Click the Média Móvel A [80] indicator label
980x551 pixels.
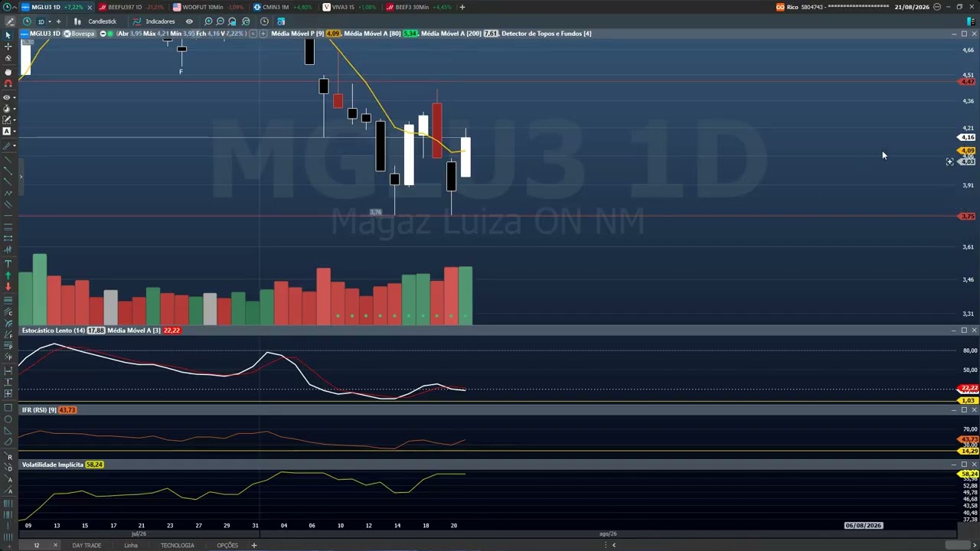pos(372,34)
